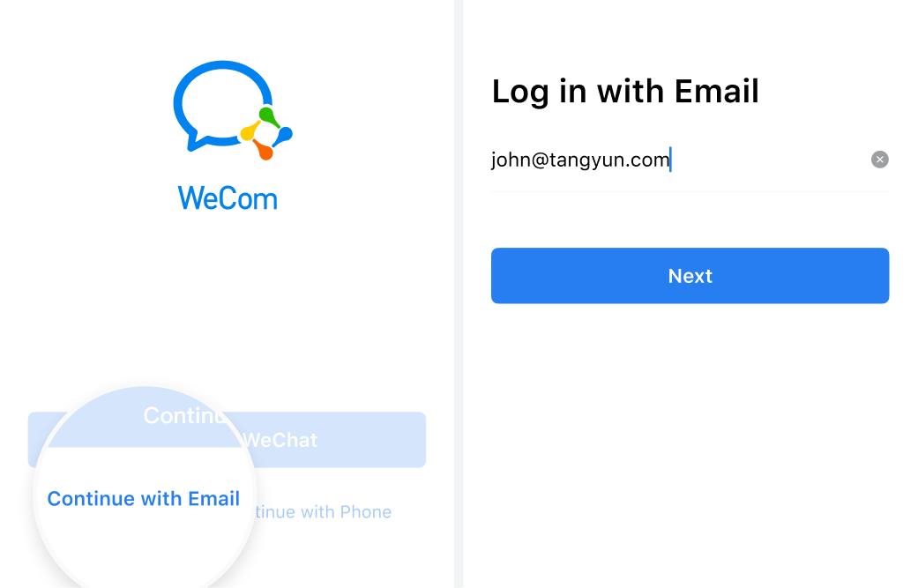This screenshot has width=918, height=588.
Task: Focus the john@tangyun.com email field
Action: [690, 160]
